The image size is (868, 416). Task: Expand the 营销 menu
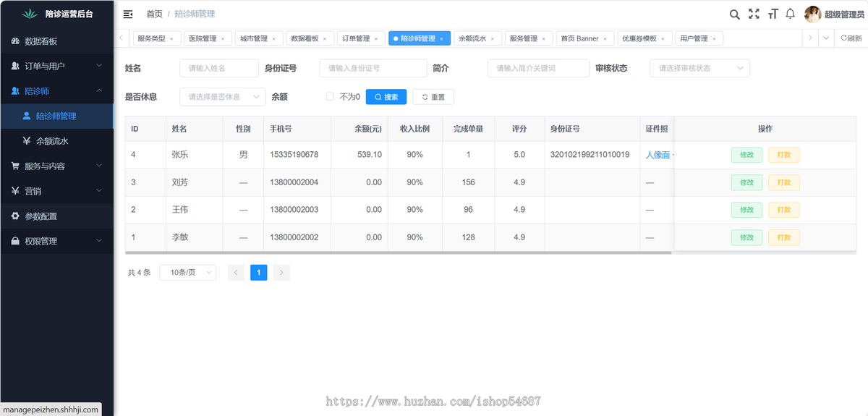point(56,191)
